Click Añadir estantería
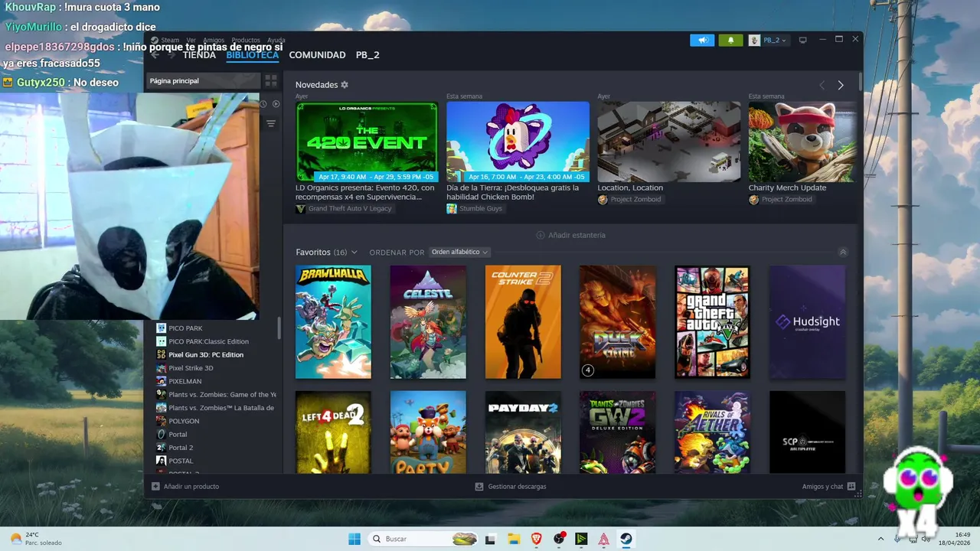The image size is (980, 551). coord(571,235)
